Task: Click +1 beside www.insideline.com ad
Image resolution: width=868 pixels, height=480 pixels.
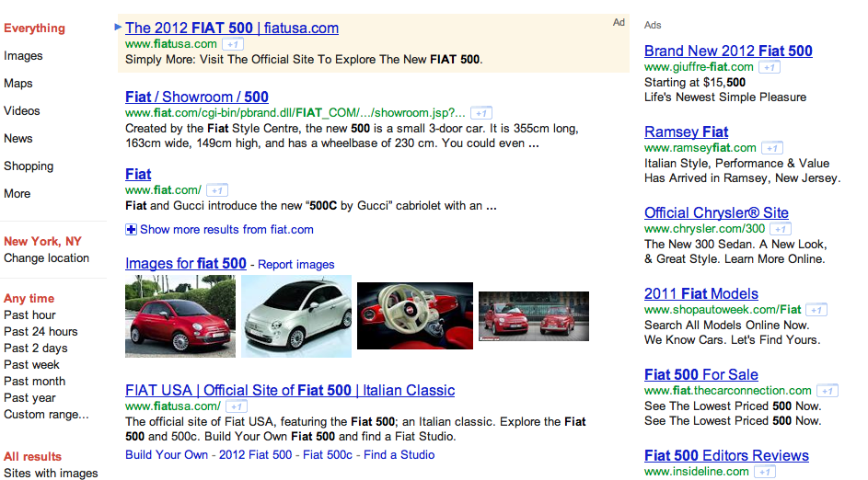Action: click(765, 472)
